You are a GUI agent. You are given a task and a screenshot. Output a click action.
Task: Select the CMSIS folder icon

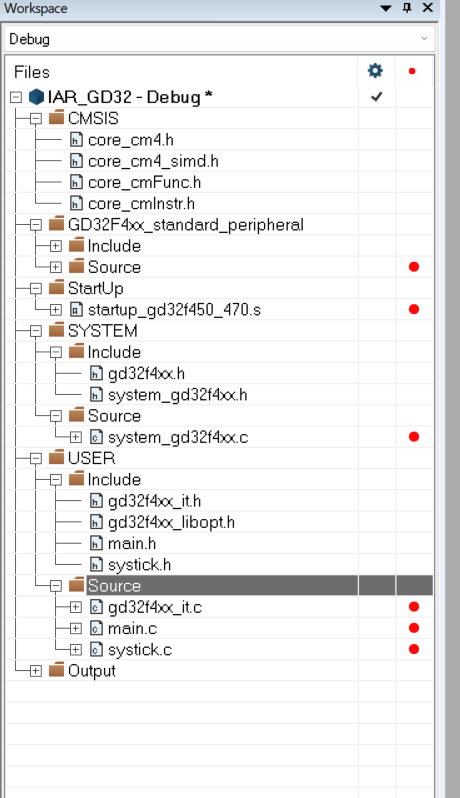pyautogui.click(x=56, y=118)
